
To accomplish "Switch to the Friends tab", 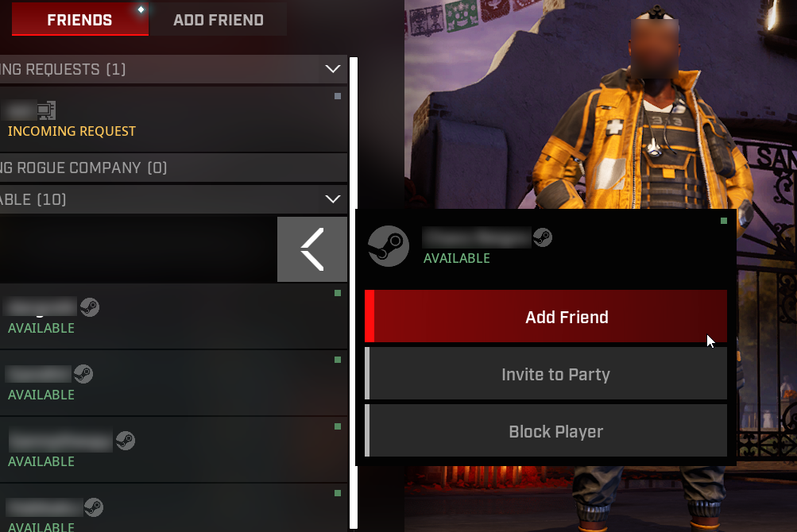I will 80,20.
